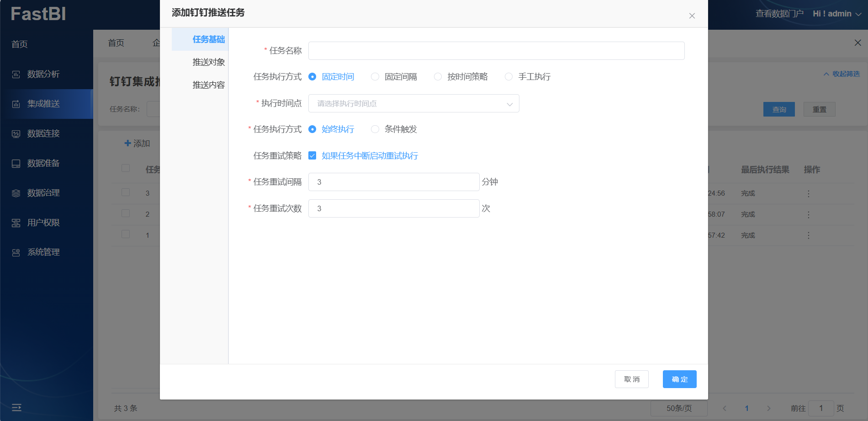Click the 数据分析 sidebar icon
868x421 pixels.
16,75
